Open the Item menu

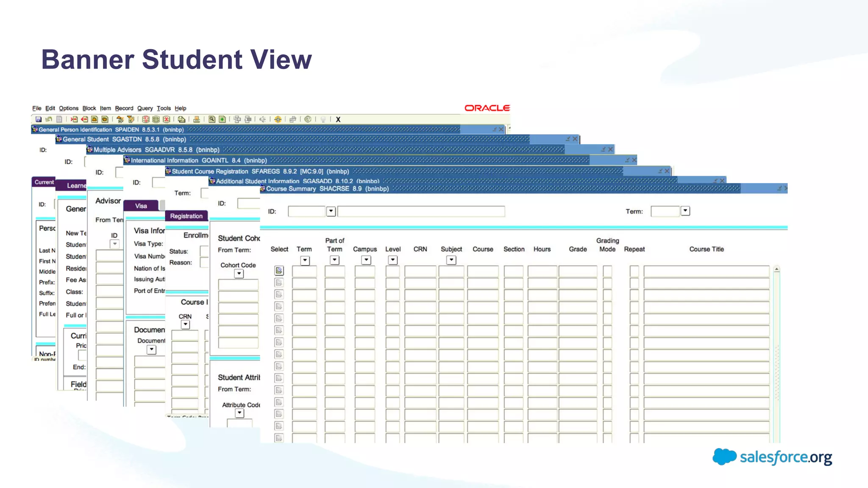click(106, 108)
